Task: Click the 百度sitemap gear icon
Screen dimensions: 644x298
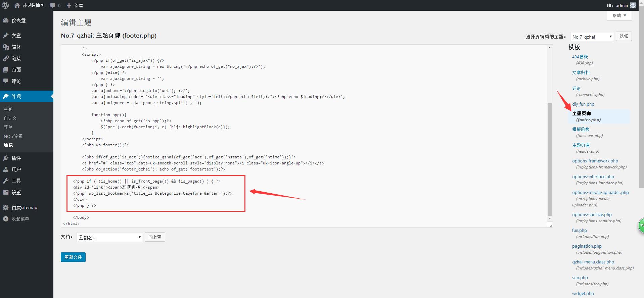Action: coord(6,207)
